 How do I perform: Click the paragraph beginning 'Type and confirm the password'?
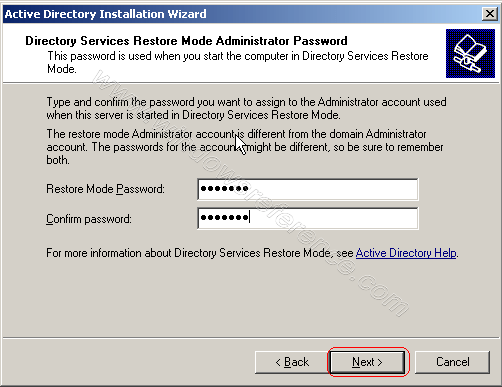tap(246, 108)
